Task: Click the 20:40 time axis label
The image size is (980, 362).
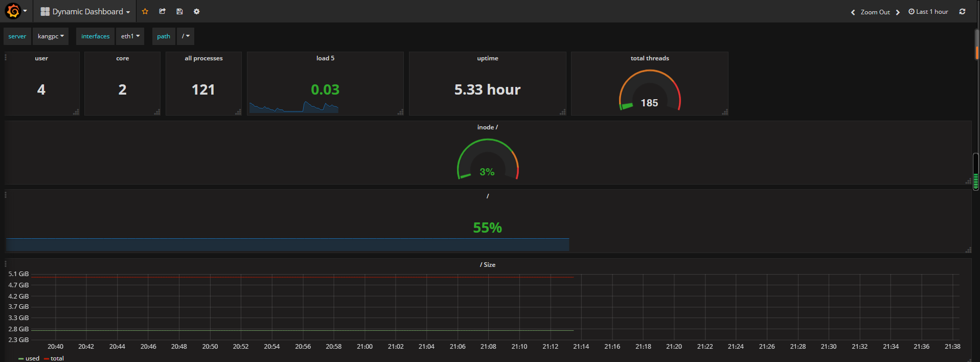Action: click(x=56, y=347)
